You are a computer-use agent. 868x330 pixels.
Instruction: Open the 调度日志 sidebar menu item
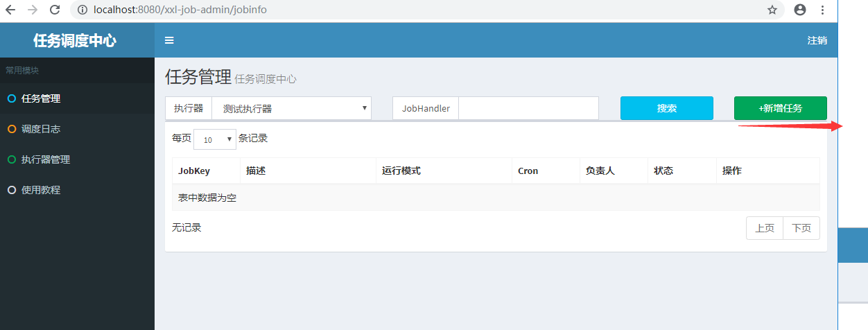[77, 129]
